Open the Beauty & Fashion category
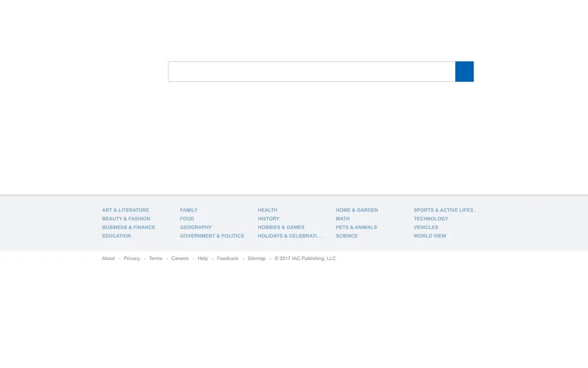The width and height of the screenshot is (588, 368). click(126, 219)
